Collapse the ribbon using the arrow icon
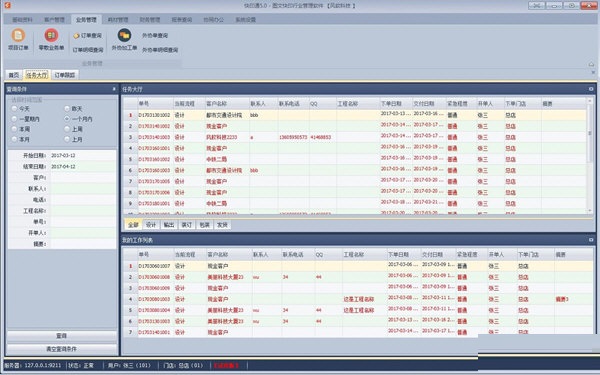Screen dimensions: 600x375 pos(591,64)
